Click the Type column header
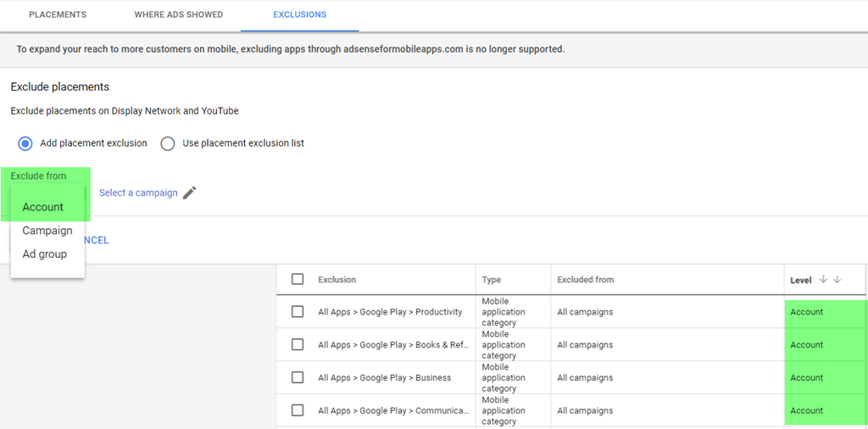This screenshot has width=868, height=429. 492,280
